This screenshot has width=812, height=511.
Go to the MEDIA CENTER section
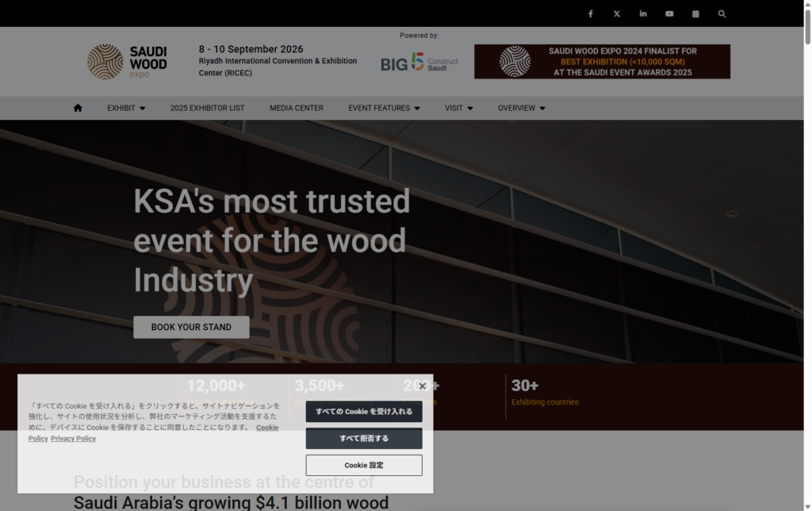(296, 107)
